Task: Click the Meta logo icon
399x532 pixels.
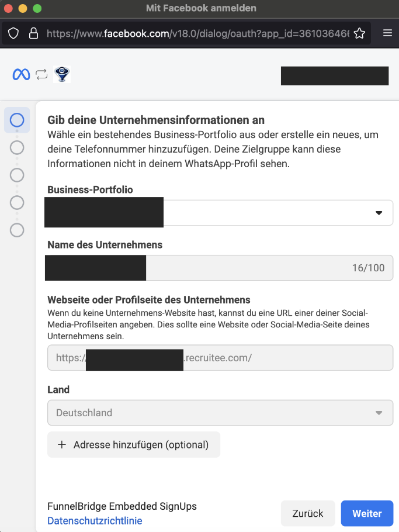Action: click(x=21, y=75)
